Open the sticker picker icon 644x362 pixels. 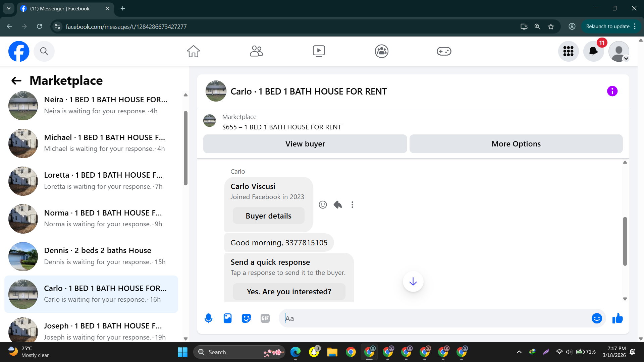[246, 318]
